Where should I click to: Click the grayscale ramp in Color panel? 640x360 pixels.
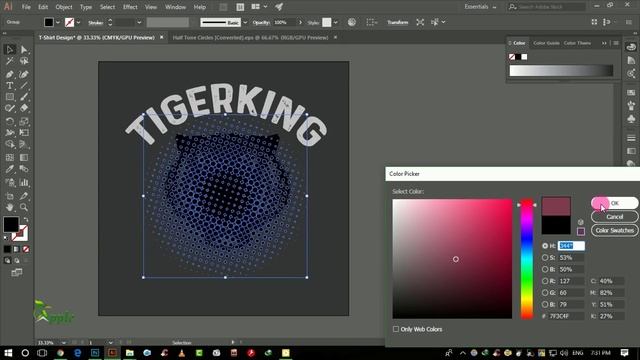pyautogui.click(x=561, y=71)
